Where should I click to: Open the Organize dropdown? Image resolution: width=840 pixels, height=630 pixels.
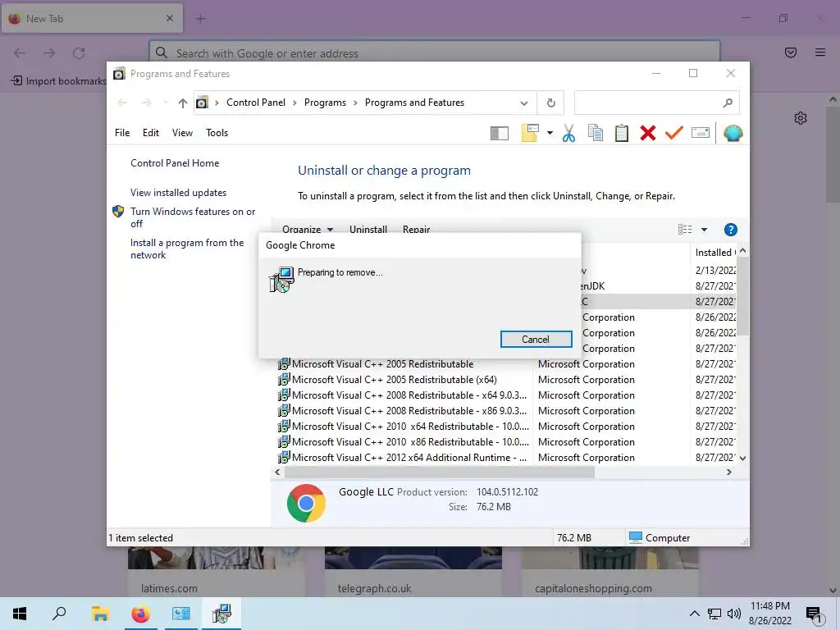(x=308, y=230)
